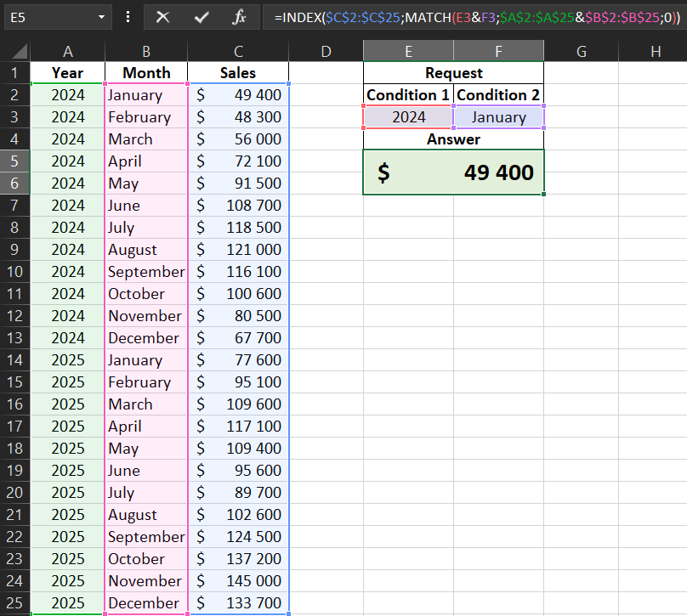The image size is (687, 616).
Task: Click the select-all corner triangle
Action: 15,52
